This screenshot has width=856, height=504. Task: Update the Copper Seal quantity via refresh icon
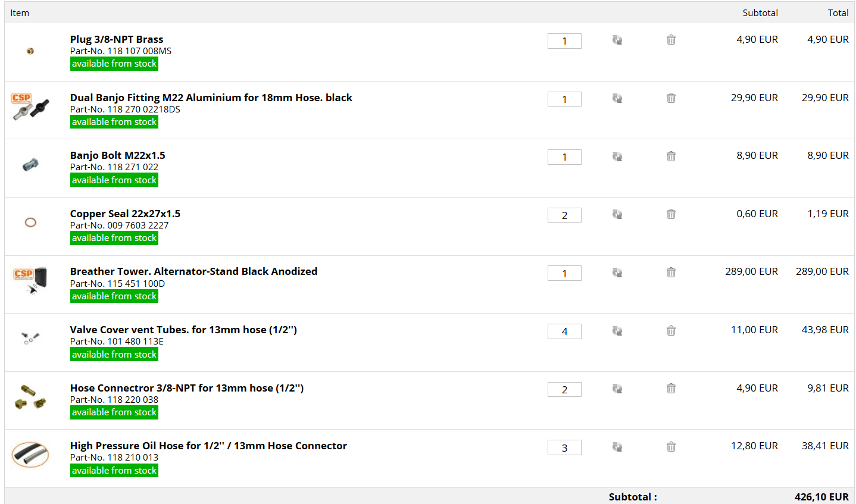[617, 214]
